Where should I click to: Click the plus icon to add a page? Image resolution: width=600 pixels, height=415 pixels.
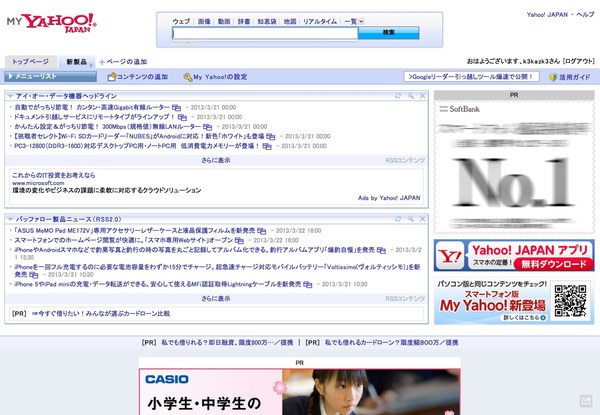[x=101, y=62]
